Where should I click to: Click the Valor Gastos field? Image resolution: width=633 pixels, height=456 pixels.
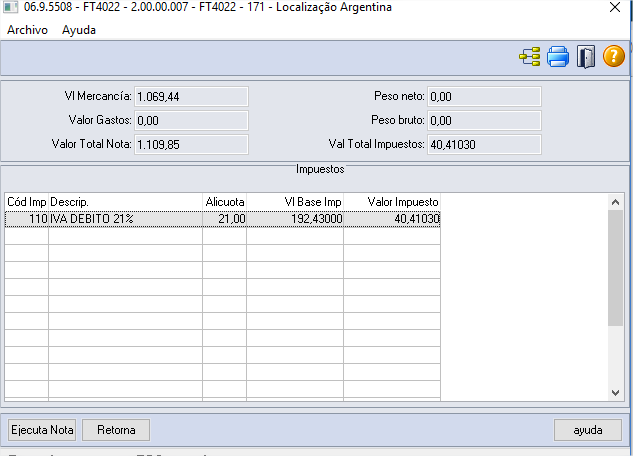(x=191, y=120)
